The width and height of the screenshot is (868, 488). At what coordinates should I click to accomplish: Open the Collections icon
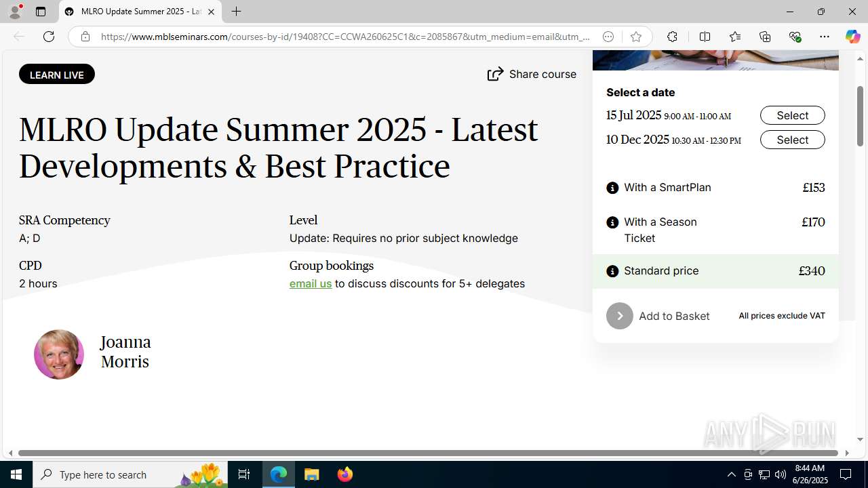pyautogui.click(x=765, y=37)
